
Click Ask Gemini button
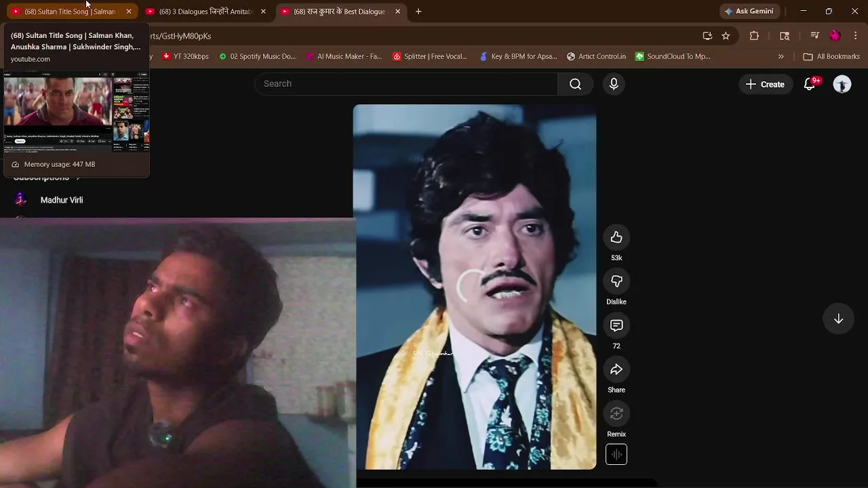(x=749, y=12)
